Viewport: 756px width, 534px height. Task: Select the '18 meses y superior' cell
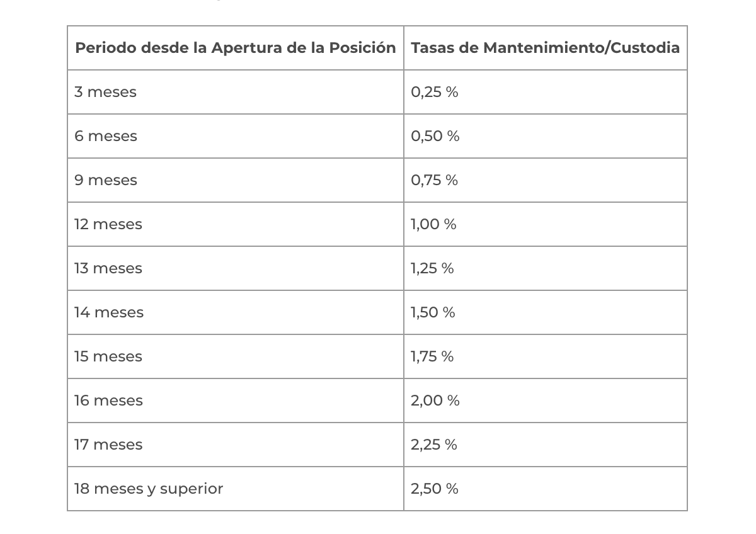click(x=149, y=489)
